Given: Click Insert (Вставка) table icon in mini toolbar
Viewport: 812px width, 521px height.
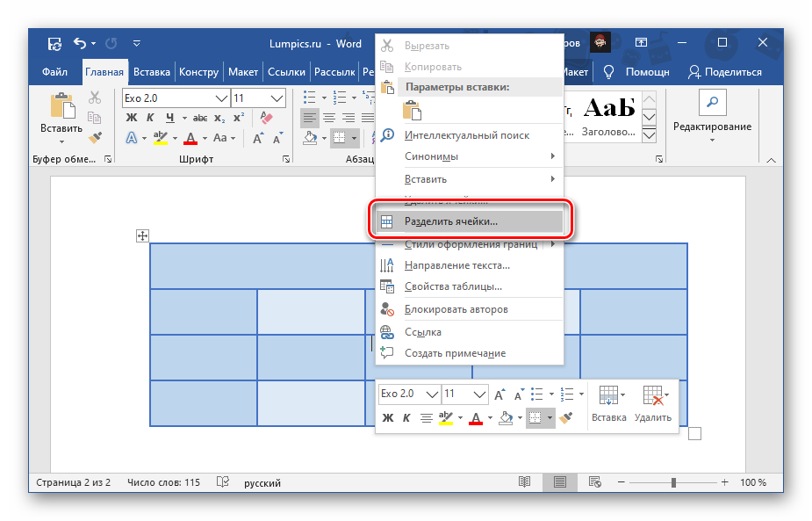Looking at the screenshot, I should (x=608, y=406).
